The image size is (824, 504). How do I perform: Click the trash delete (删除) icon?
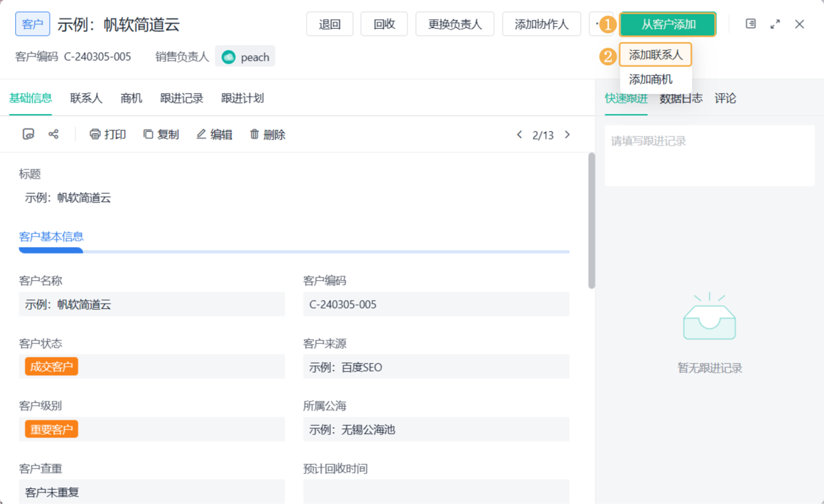pyautogui.click(x=255, y=135)
